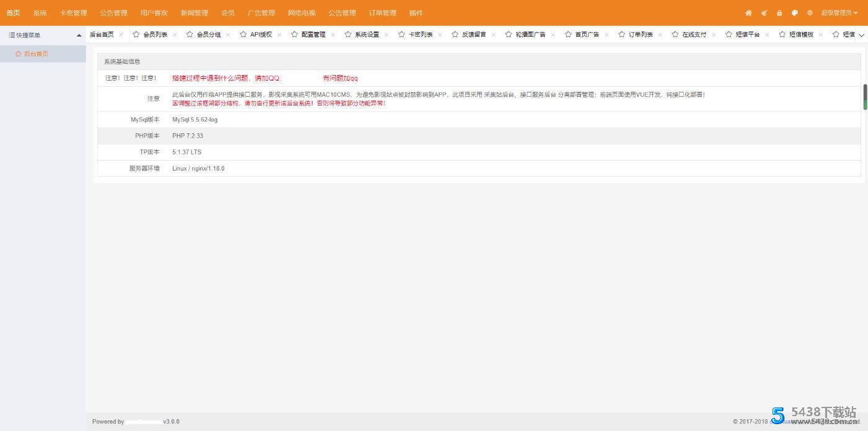
Task: Switch to the 配置管理 tab
Action: [313, 35]
